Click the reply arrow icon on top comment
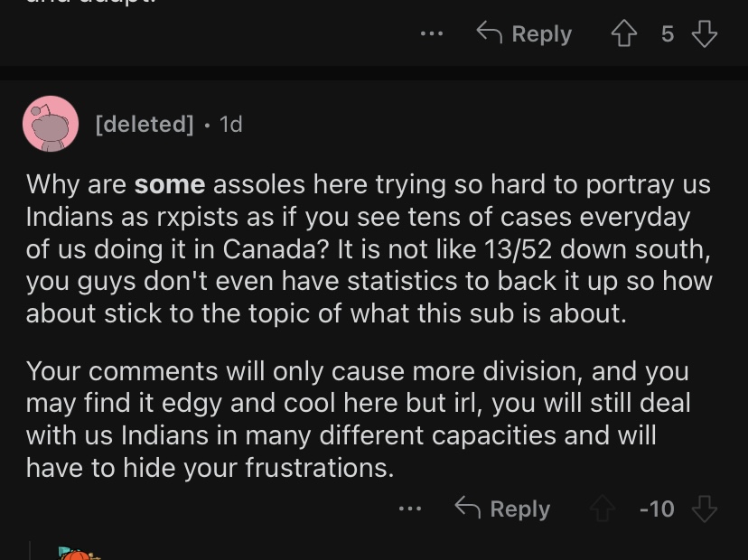The image size is (748, 560). [x=489, y=33]
